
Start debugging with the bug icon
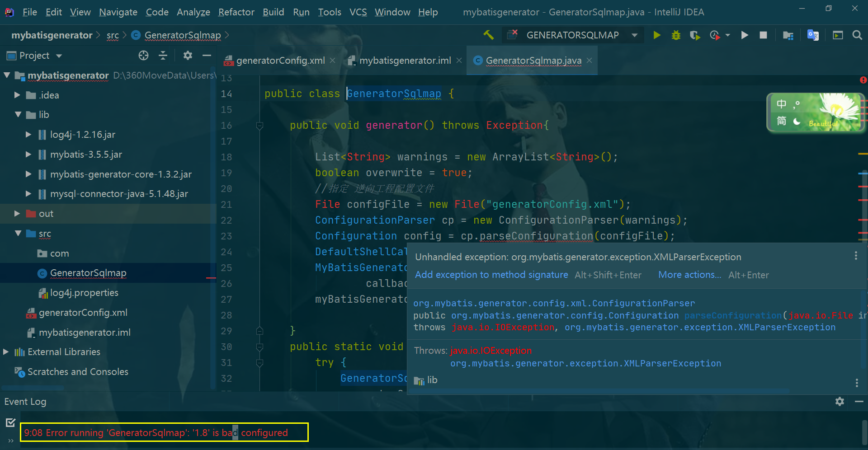click(676, 35)
